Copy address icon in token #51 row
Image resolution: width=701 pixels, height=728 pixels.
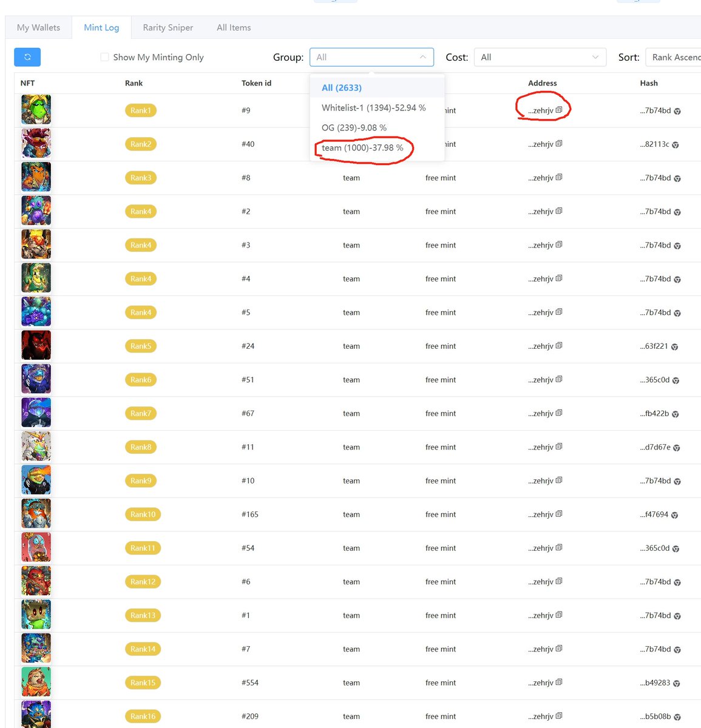[559, 379]
